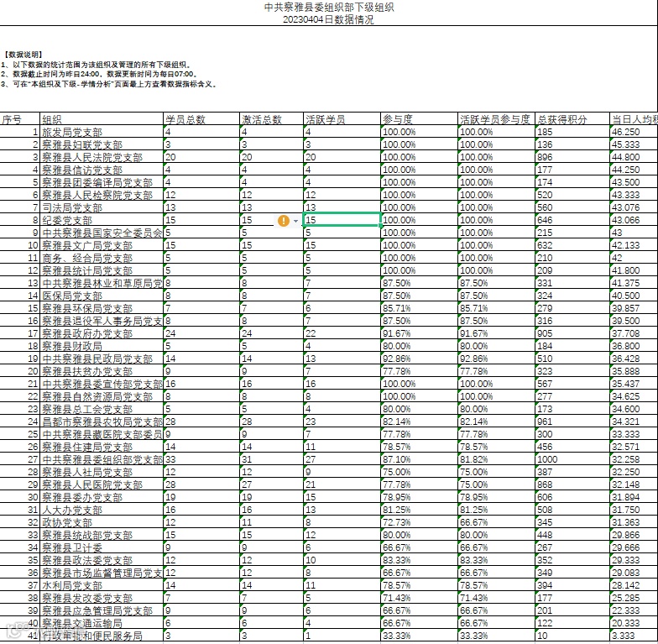Select the 激活总数 header cell
Screen dimensions: 658x644
coord(272,119)
